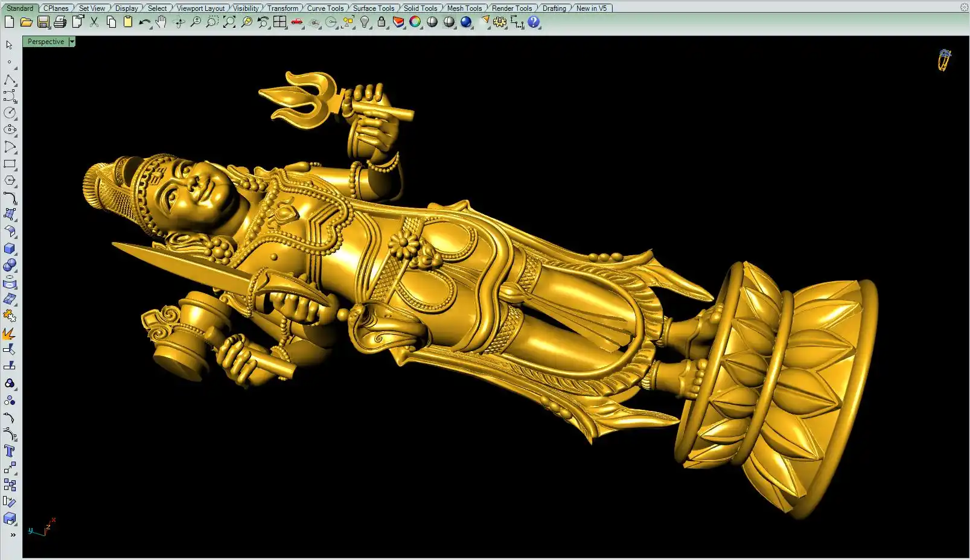Click the Explode tool icon
Image resolution: width=970 pixels, height=560 pixels.
[x=10, y=334]
